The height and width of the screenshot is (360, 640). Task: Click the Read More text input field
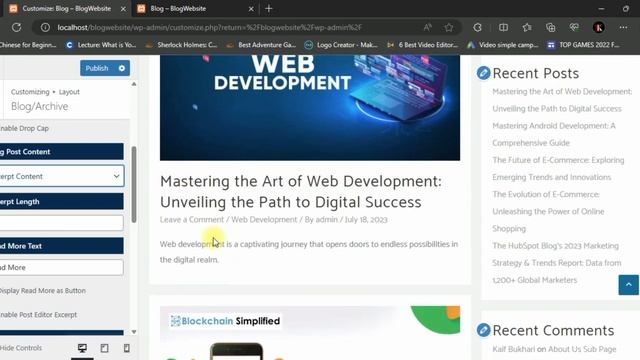(x=61, y=267)
